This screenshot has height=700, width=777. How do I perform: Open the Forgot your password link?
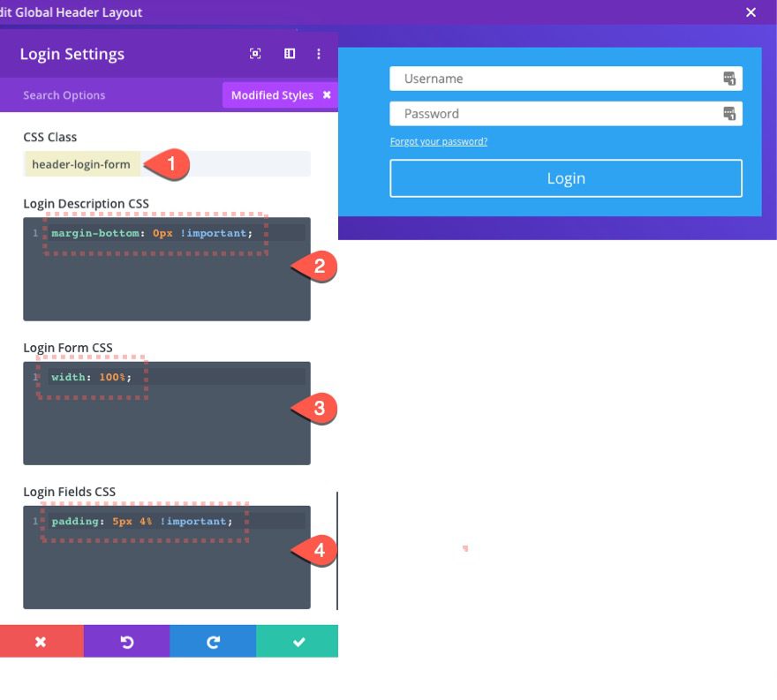(441, 141)
